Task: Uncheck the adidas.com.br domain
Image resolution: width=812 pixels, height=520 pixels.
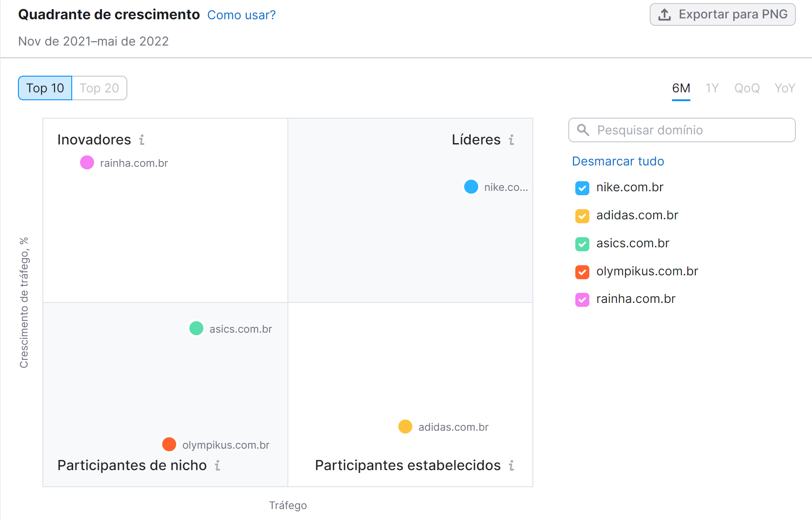Action: pos(582,216)
